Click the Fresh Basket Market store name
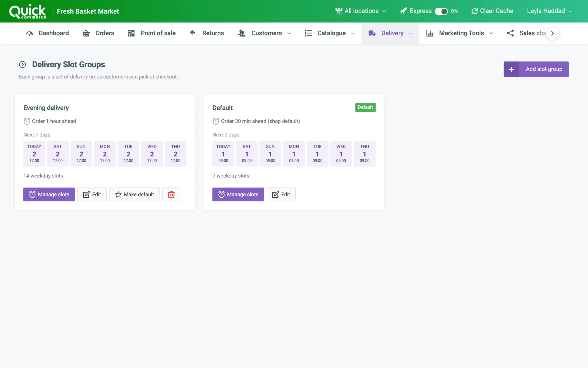 (x=88, y=11)
